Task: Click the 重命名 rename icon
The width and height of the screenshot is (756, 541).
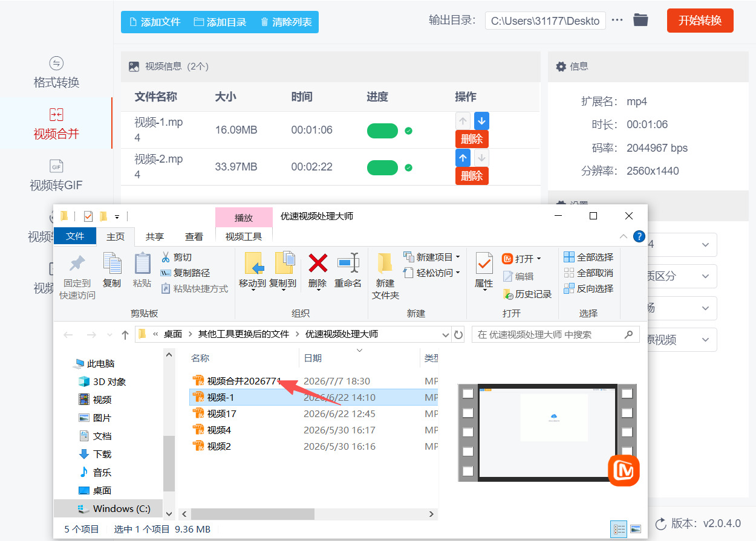Action: (x=348, y=263)
